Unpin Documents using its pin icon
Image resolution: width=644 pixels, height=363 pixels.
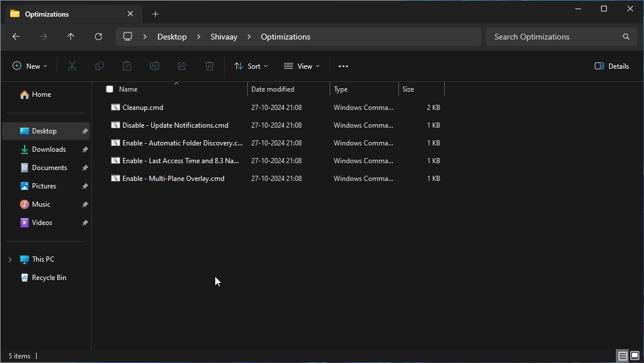pyautogui.click(x=85, y=168)
